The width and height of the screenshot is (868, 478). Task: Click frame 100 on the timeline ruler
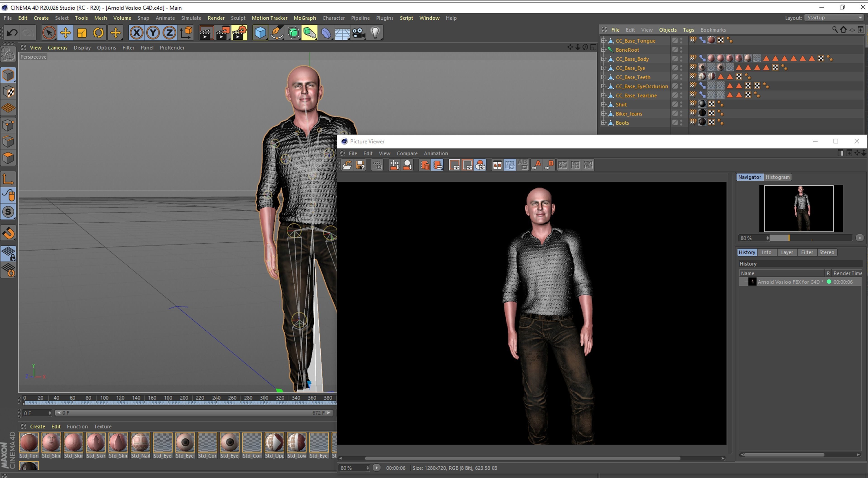coord(104,398)
